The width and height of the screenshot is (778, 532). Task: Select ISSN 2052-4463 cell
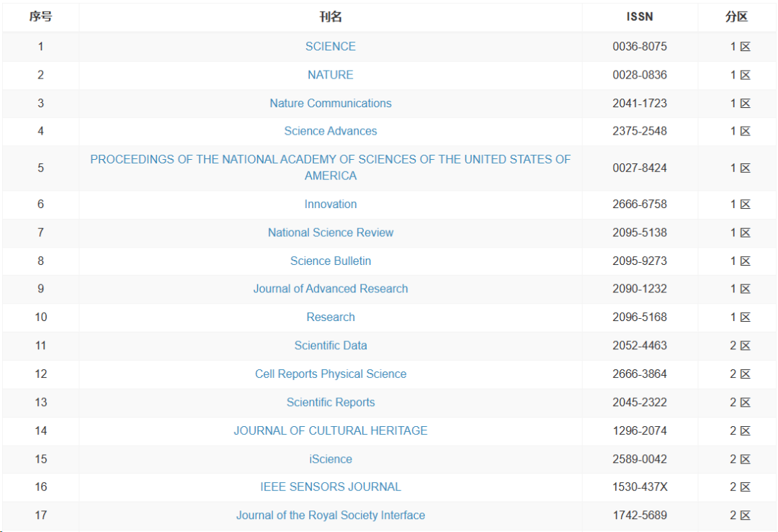[640, 346]
